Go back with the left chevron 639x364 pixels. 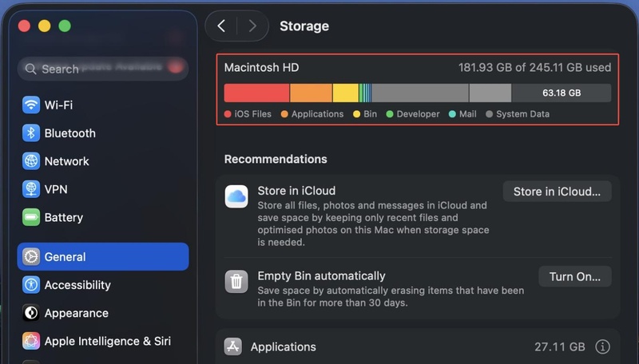[x=221, y=26]
